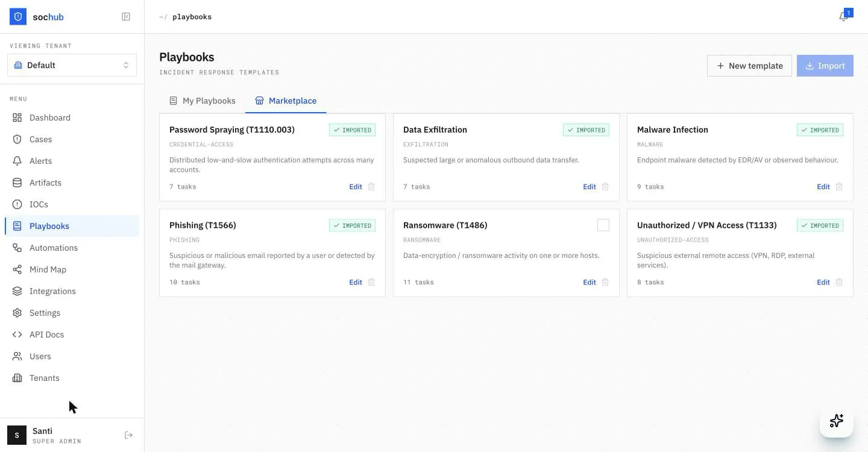Click the sochub shield logo icon
The height and width of the screenshot is (452, 868).
coord(18,17)
